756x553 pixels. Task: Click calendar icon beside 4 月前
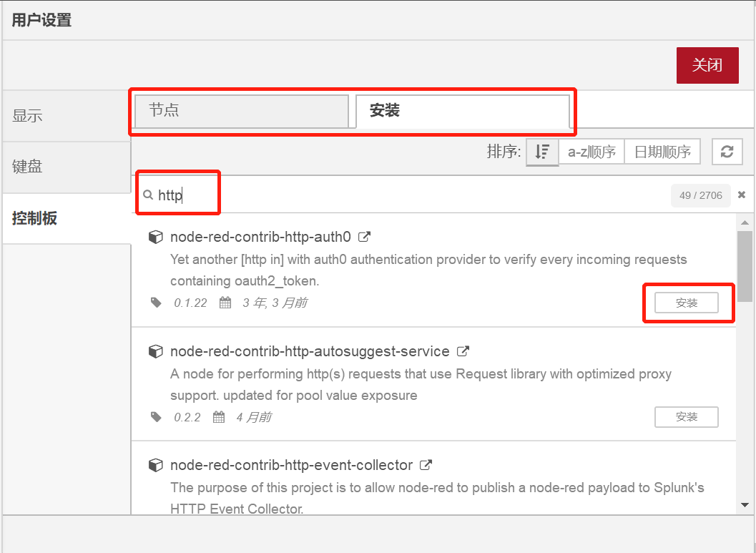(x=219, y=416)
